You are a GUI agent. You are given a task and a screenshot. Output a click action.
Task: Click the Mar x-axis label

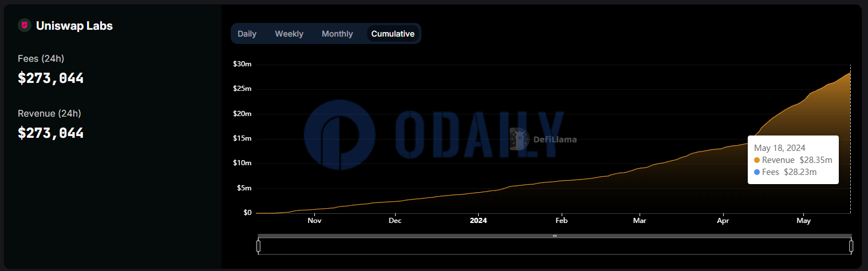[640, 220]
